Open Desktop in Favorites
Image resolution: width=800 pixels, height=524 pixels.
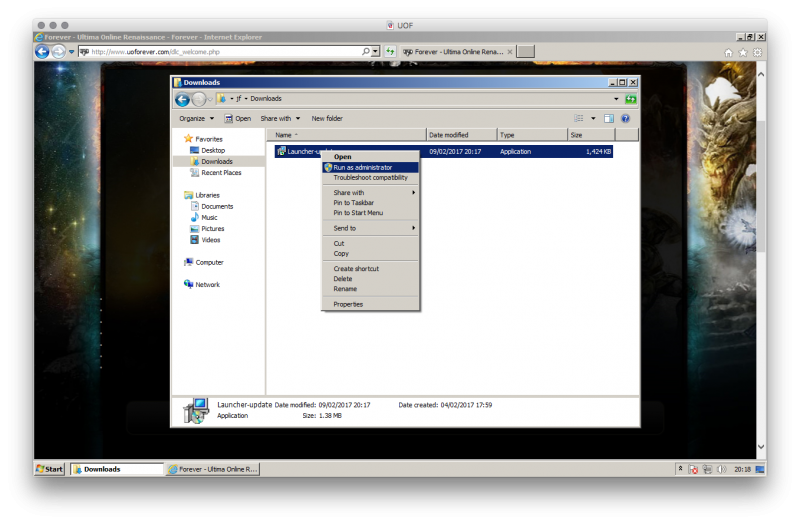click(207, 151)
